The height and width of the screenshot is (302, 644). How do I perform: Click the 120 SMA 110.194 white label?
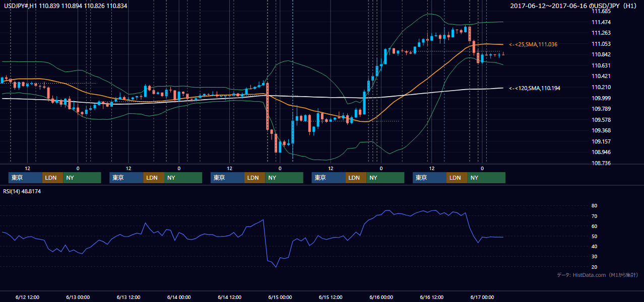coord(535,88)
